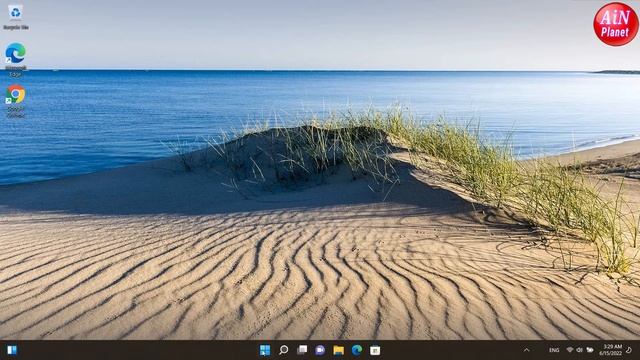Expand the hidden system tray icons chevron
Image resolution: width=640 pixels, height=360 pixels.
527,350
